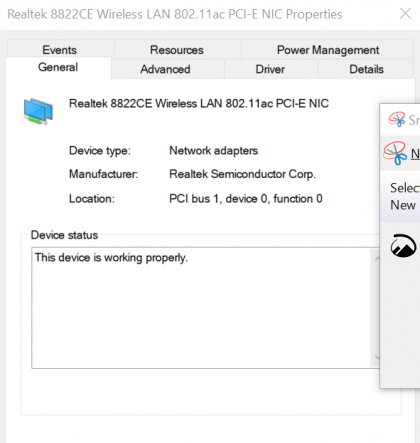This screenshot has width=420, height=443.
Task: Close the Realtek Properties dialog
Action: (405, 14)
